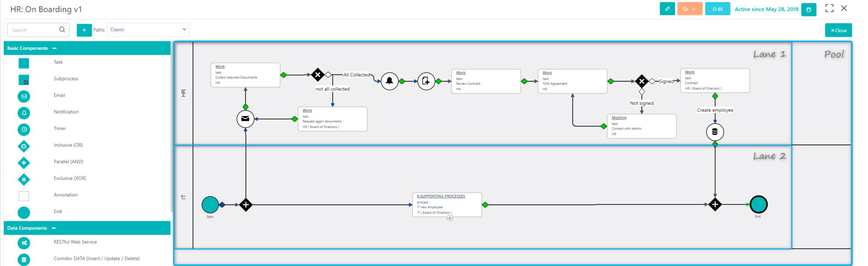Click the Subprocess component icon
Image resolution: width=868 pixels, height=266 pixels.
[24, 80]
